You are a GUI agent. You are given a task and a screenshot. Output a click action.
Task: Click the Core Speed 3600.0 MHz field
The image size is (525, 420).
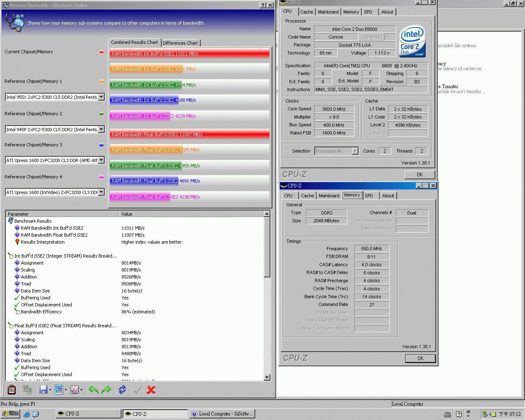[x=334, y=109]
